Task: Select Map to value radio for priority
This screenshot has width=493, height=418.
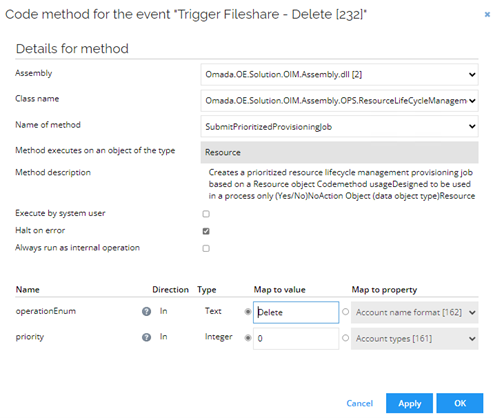Action: point(248,338)
